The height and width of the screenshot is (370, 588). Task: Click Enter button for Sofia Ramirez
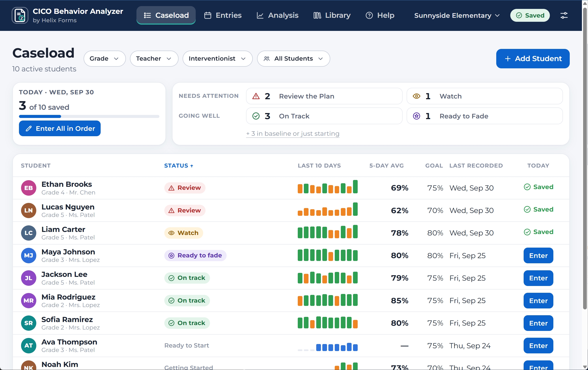tap(538, 323)
